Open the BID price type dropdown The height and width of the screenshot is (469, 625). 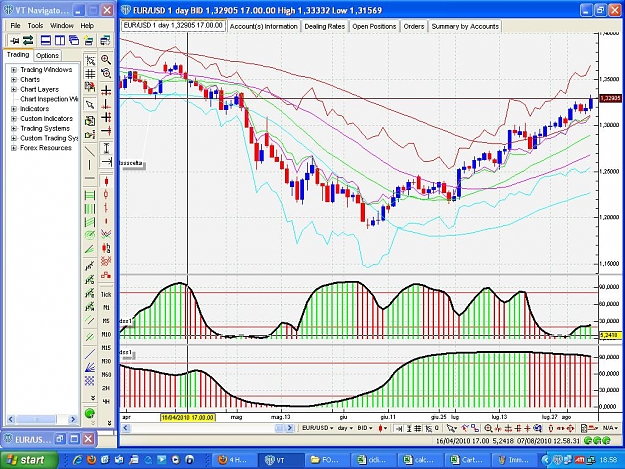point(365,428)
